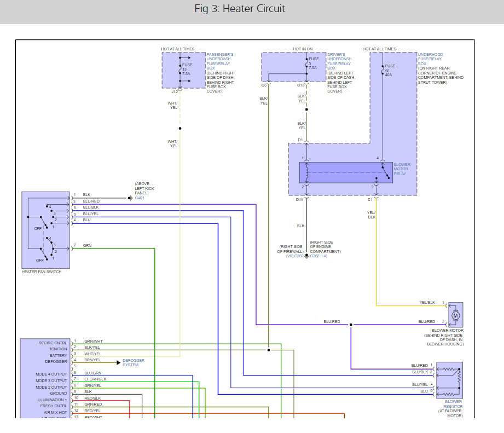Click the Defogger System arrow
Viewport: 504px width, 433px height.
[118, 362]
